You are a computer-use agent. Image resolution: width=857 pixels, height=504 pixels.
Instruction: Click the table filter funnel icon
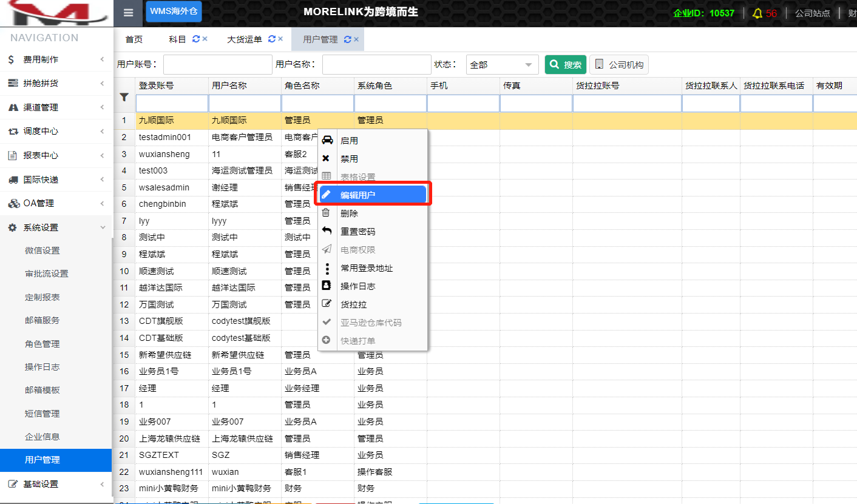(x=124, y=97)
